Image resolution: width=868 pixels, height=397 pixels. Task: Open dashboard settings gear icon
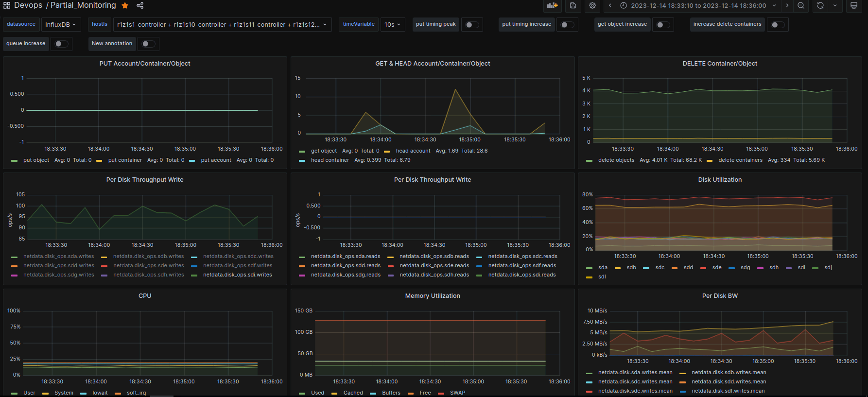click(592, 5)
